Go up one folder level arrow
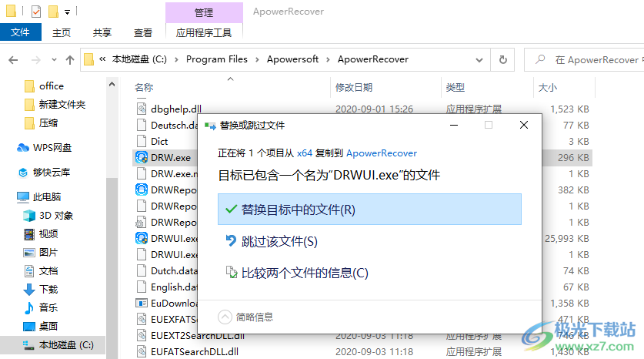The image size is (644, 359). [x=70, y=60]
